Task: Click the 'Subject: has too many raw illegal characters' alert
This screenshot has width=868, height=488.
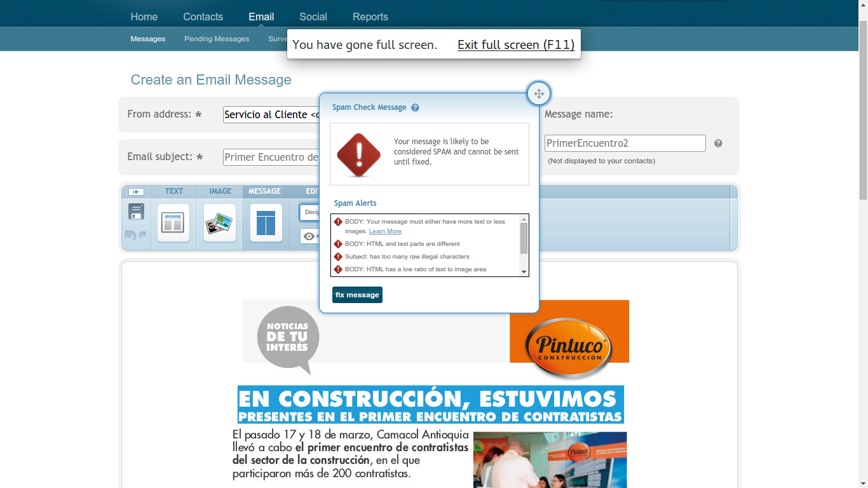Action: [x=407, y=257]
